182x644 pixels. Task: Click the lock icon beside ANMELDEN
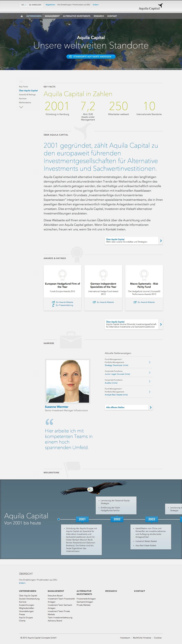30,5
